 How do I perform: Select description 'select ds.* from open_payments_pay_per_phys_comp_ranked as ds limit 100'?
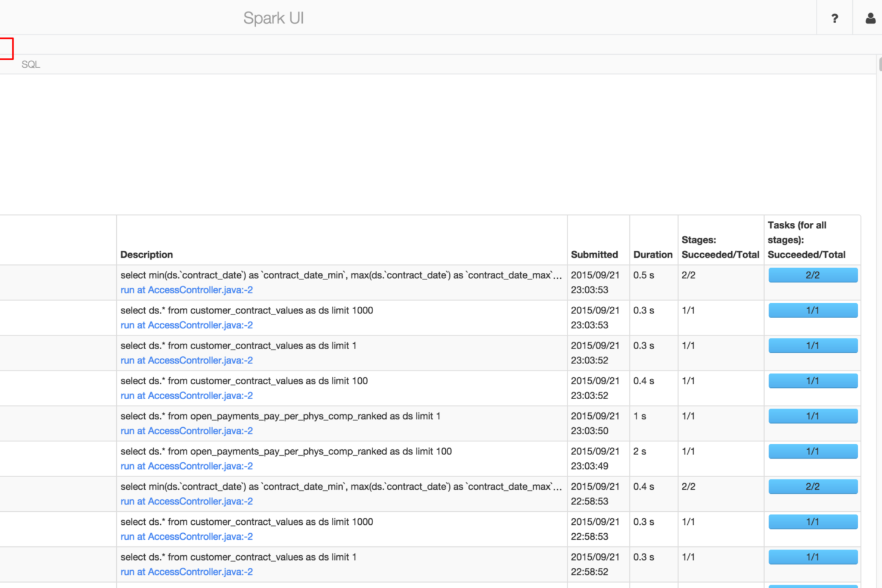(286, 452)
